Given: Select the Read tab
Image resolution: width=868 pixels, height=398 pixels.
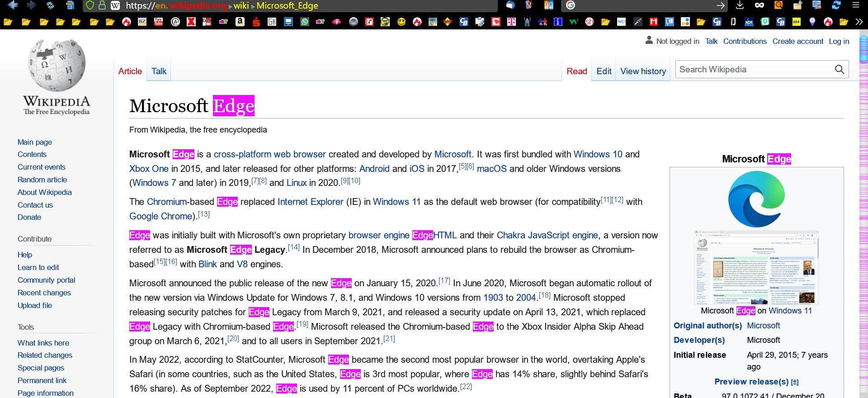Looking at the screenshot, I should click(577, 71).
